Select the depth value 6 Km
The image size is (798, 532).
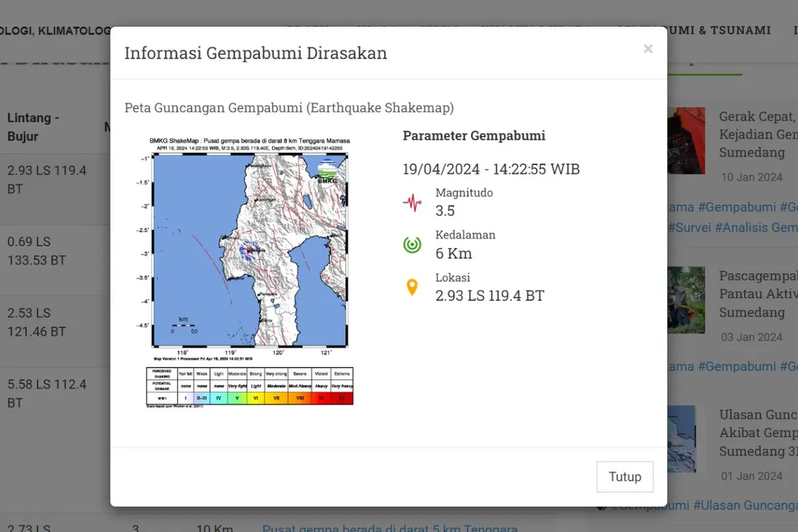(454, 253)
